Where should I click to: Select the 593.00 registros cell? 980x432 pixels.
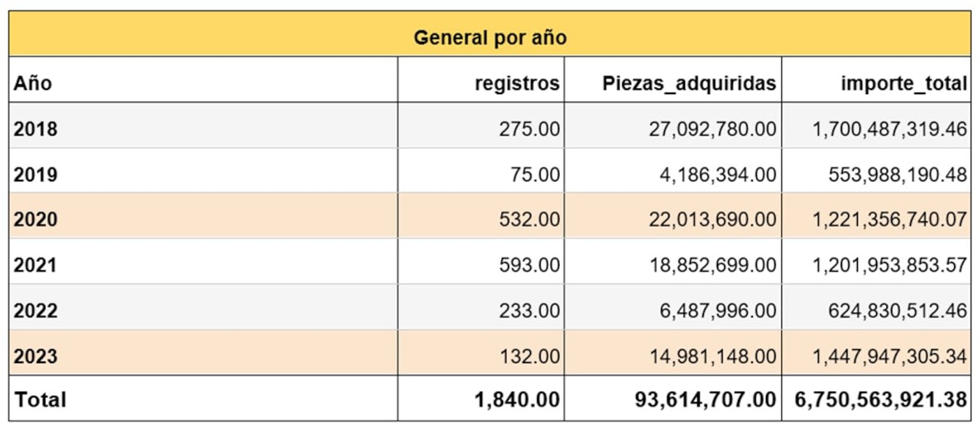[529, 265]
